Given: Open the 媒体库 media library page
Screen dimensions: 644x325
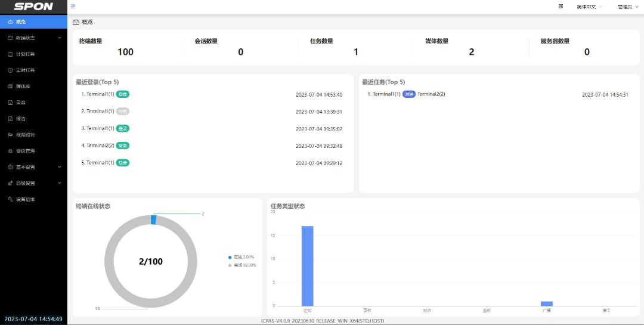Looking at the screenshot, I should [23, 86].
